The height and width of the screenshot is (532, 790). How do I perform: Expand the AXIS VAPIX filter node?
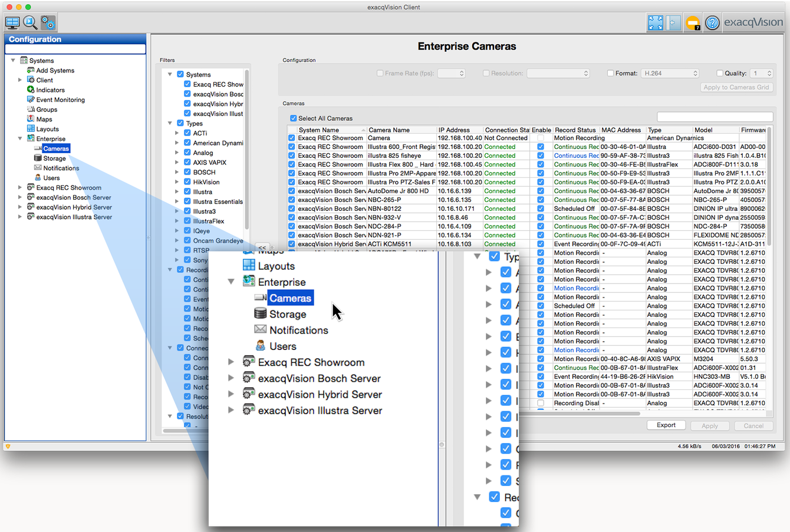tap(177, 163)
